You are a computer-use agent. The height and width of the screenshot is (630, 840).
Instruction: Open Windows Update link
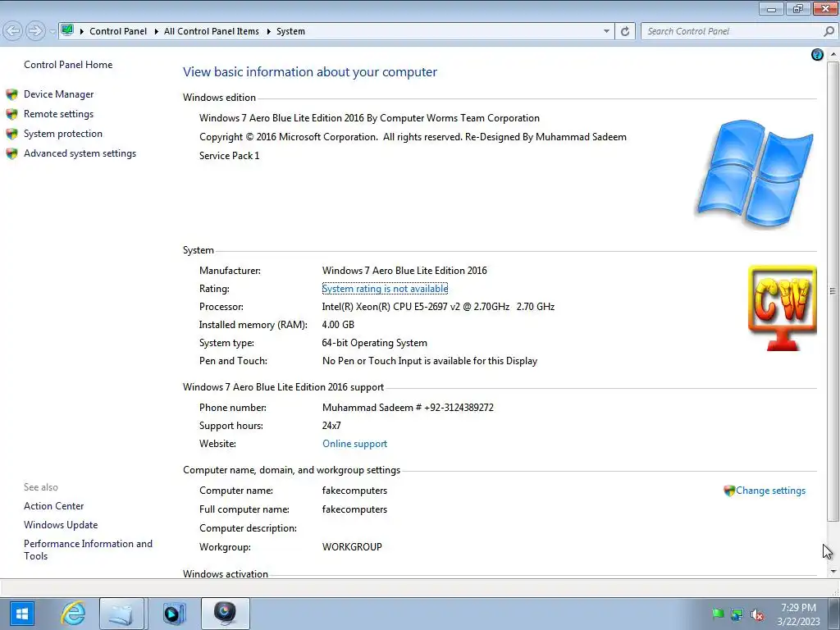coord(61,525)
